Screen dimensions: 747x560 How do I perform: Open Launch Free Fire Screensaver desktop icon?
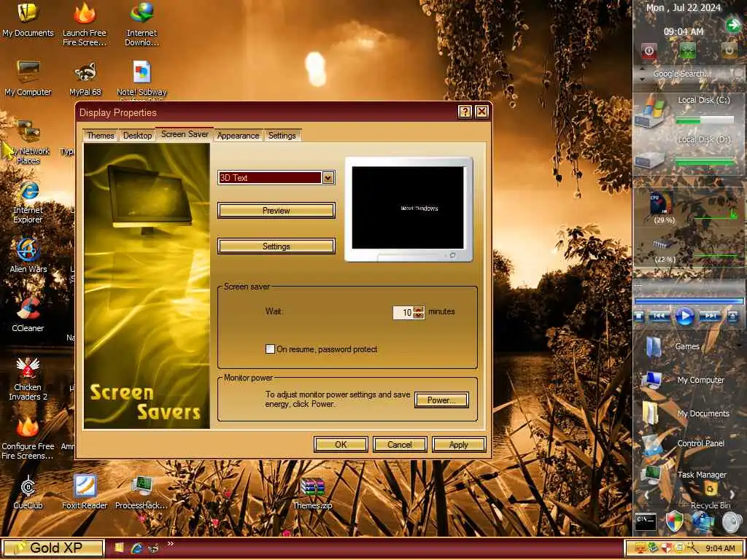(x=85, y=24)
